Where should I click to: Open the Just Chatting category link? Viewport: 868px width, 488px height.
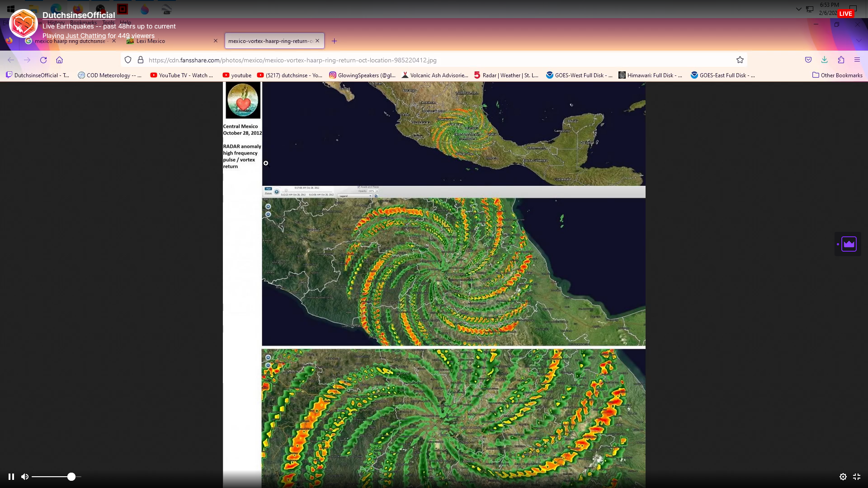point(86,36)
